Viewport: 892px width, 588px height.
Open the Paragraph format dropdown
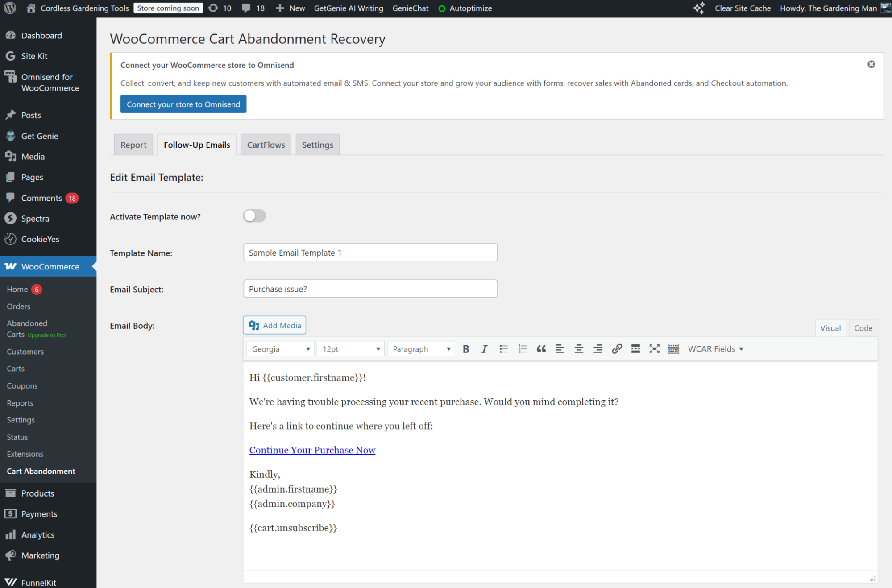[421, 349]
